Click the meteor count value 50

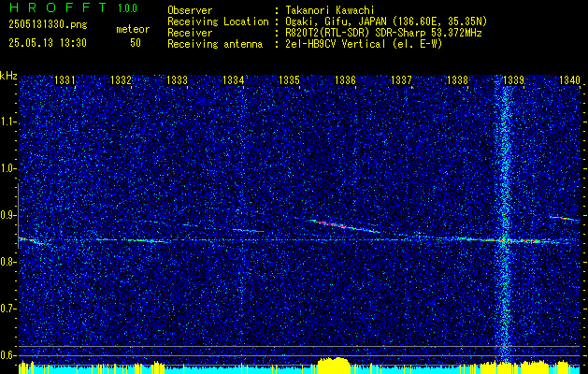136,43
